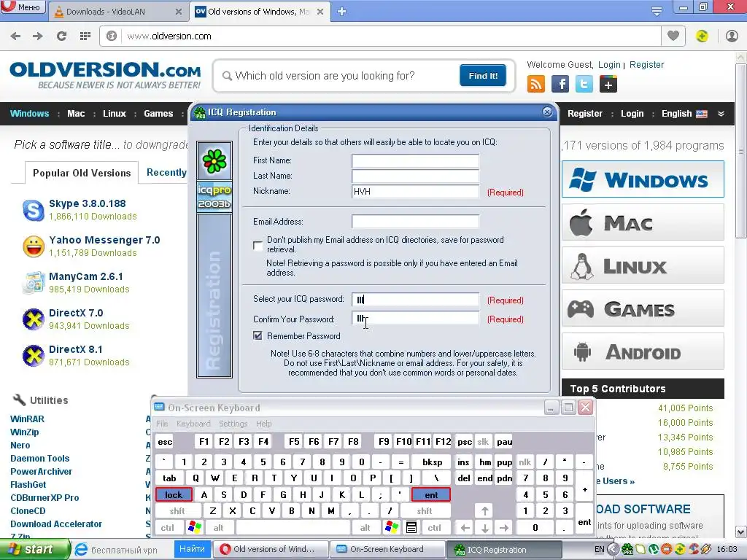Toggle slk scroll lock key on On-Screen Keyboard

click(x=483, y=441)
